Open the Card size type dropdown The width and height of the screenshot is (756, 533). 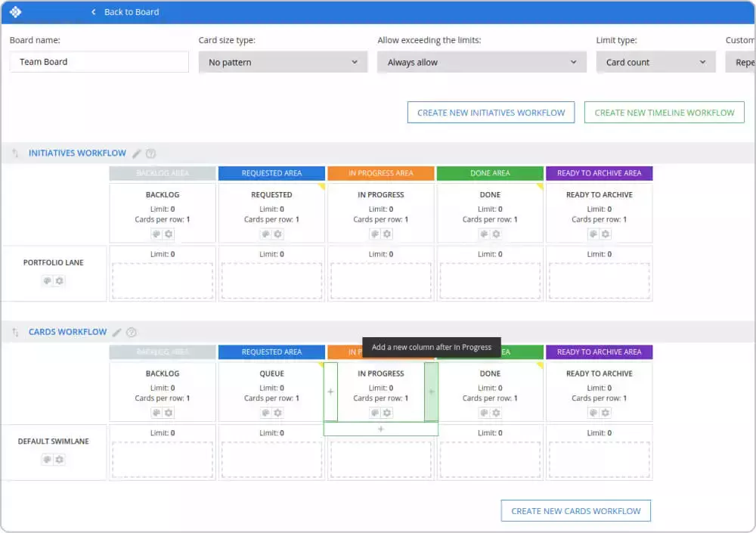point(283,61)
